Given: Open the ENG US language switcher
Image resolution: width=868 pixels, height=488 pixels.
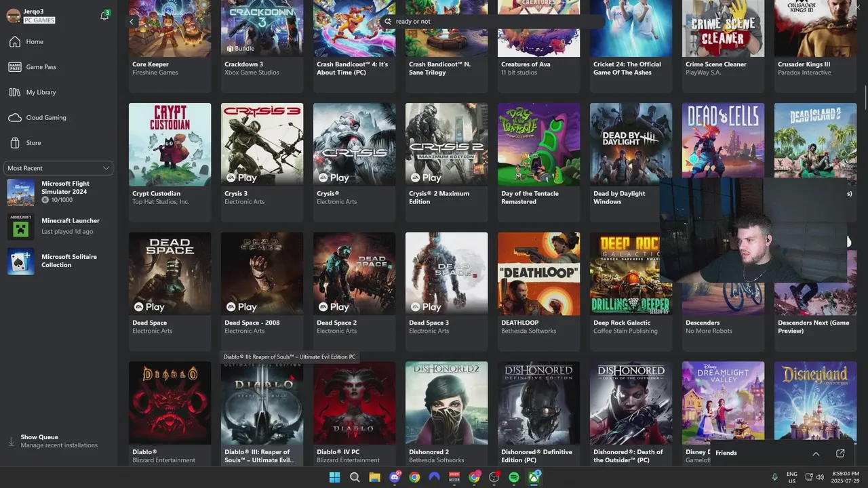Looking at the screenshot, I should coord(791,477).
